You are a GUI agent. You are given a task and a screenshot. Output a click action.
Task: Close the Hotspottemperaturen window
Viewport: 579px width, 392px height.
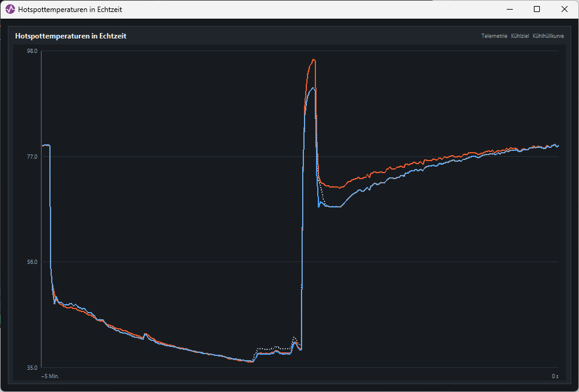coord(564,9)
